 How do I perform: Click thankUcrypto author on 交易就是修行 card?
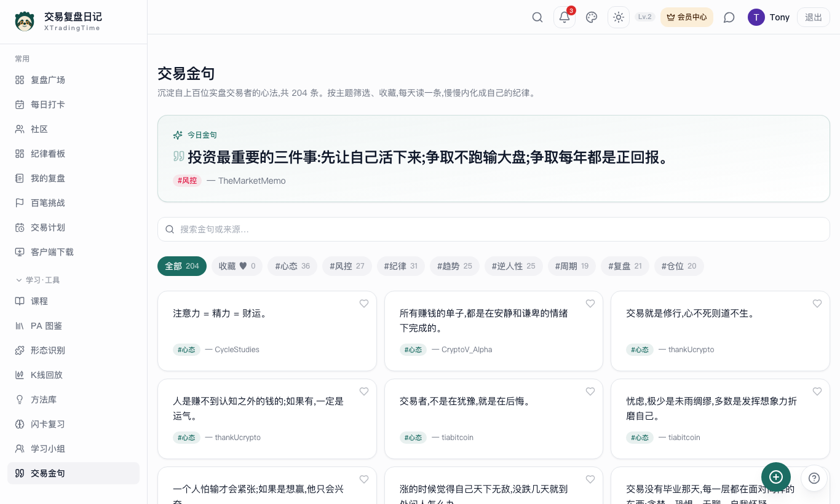coord(691,350)
